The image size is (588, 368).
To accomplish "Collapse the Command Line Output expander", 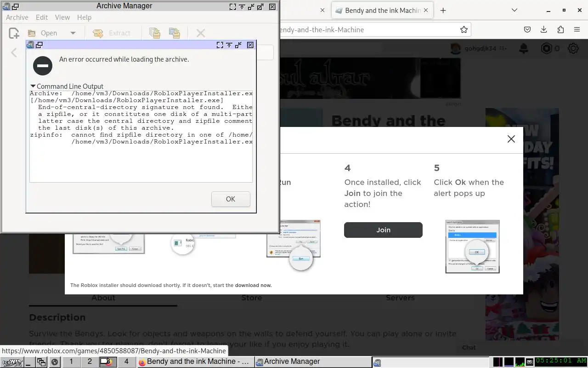I will tap(66, 86).
